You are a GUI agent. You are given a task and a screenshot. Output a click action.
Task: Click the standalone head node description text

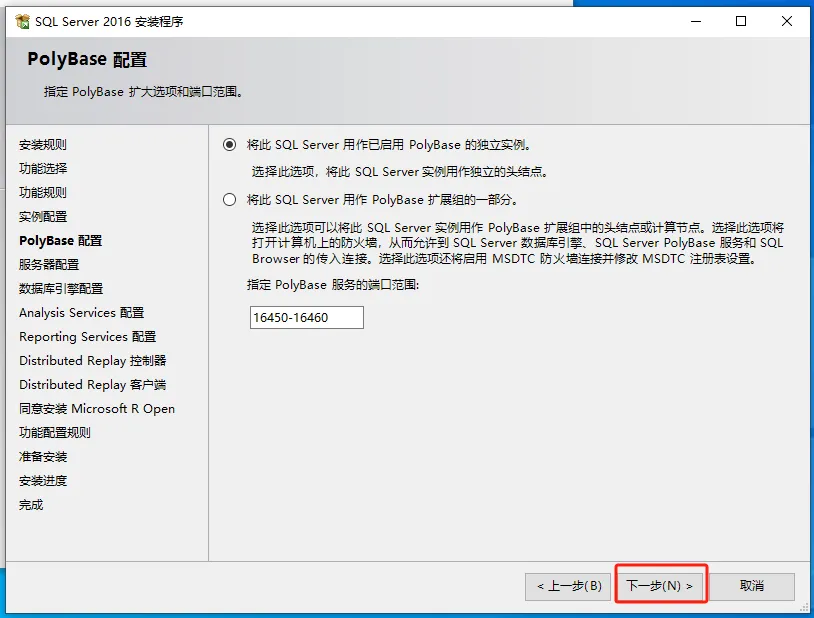(x=400, y=172)
